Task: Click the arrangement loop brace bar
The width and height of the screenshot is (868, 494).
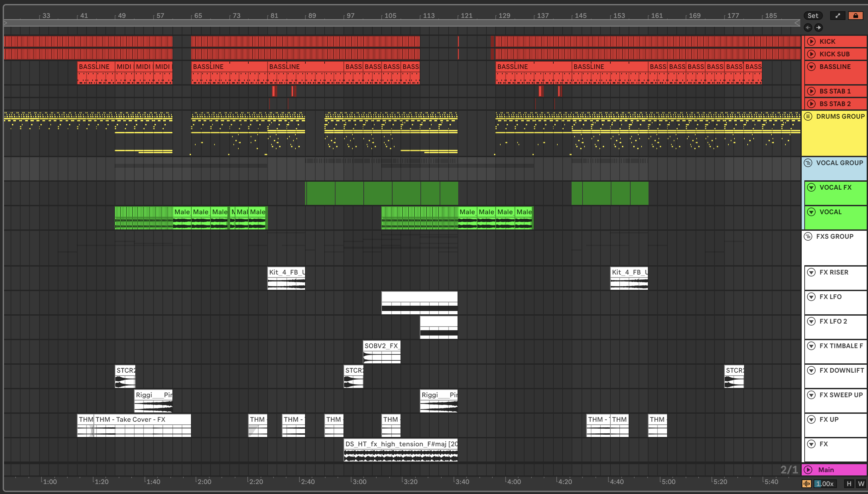Action: point(402,23)
